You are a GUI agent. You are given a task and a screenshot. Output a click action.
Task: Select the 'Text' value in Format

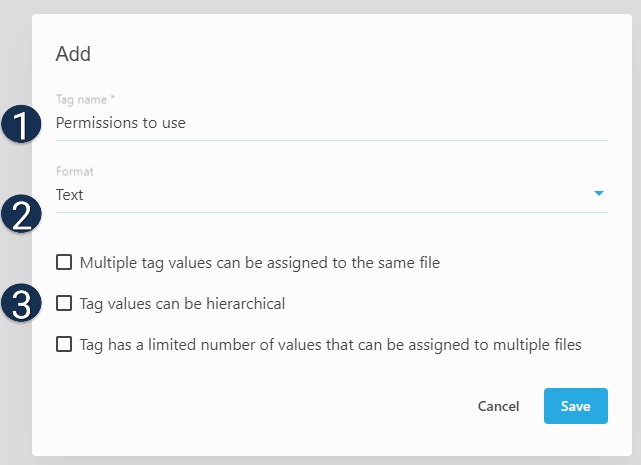coord(70,195)
